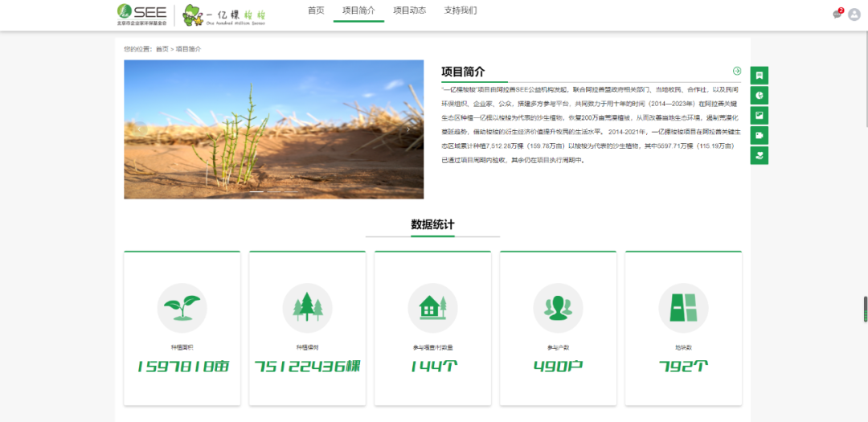The height and width of the screenshot is (422, 868).
Task: Click the SEE foundation logo
Action: pyautogui.click(x=141, y=15)
